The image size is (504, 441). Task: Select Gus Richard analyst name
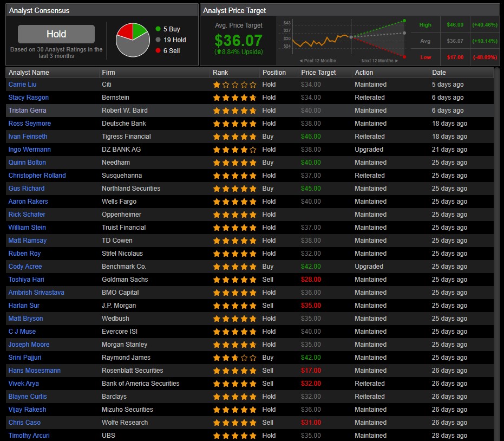pyautogui.click(x=27, y=189)
